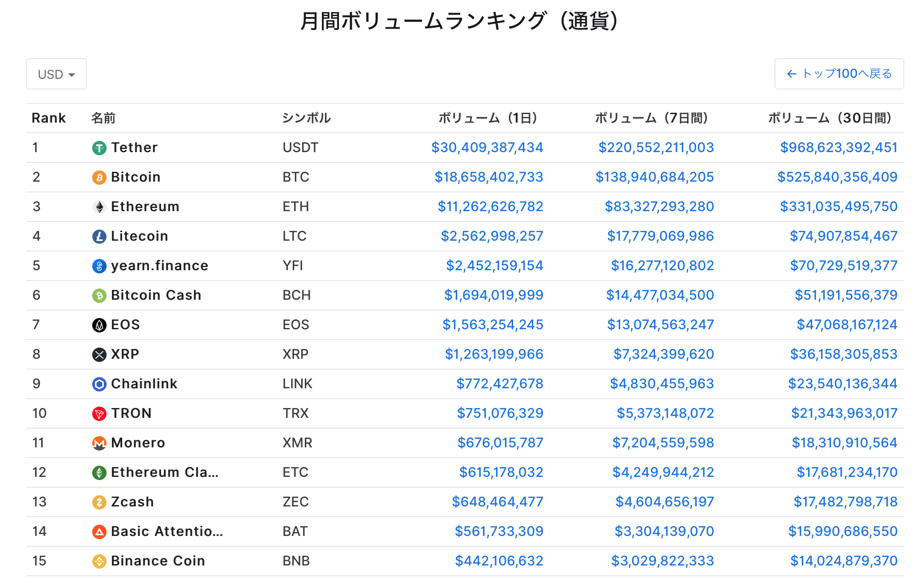Image resolution: width=924 pixels, height=578 pixels.
Task: Click the ボリューム（1日） column header
Action: point(488,118)
